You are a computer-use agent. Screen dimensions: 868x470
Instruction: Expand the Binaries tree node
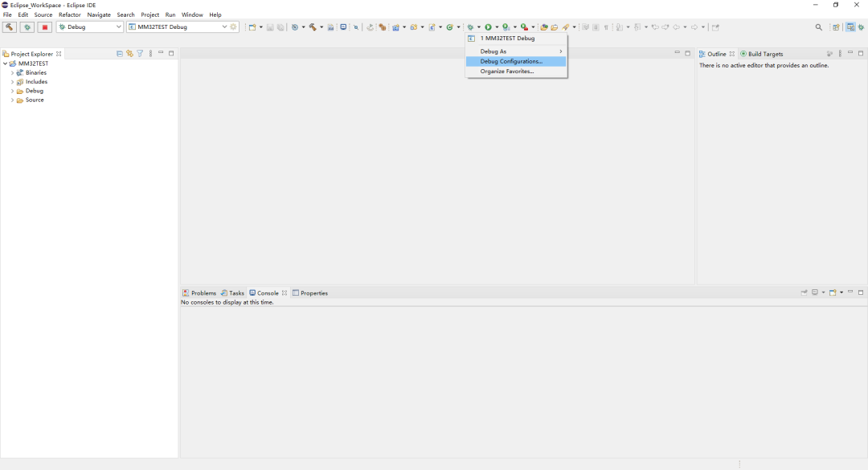pos(12,72)
